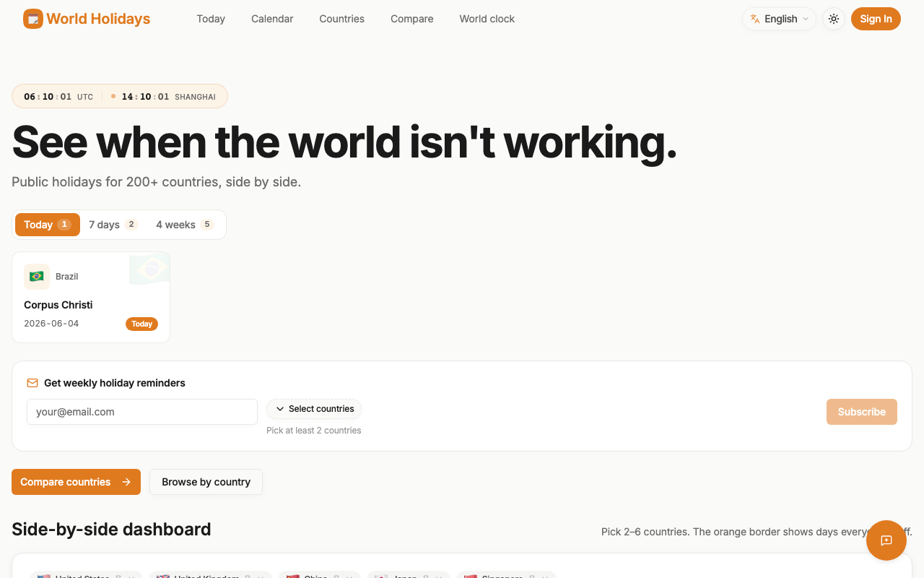This screenshot has width=924, height=578.
Task: Click the World Holidays calendar logo icon
Action: click(33, 19)
